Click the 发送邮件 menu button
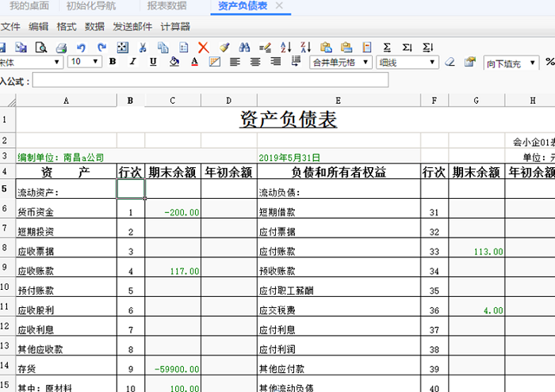This screenshot has height=392, width=555. (x=132, y=26)
